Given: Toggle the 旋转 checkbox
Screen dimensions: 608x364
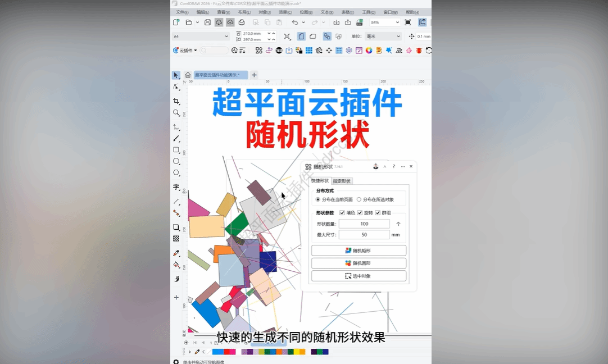Looking at the screenshot, I should tap(360, 213).
